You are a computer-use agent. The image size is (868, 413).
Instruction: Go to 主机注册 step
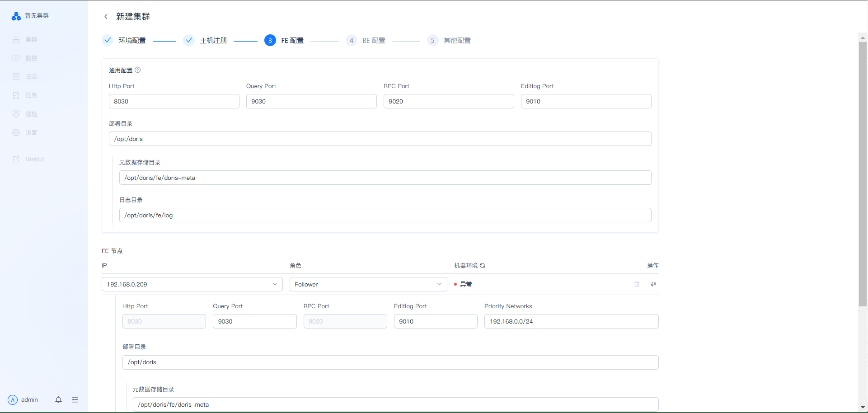tap(213, 41)
